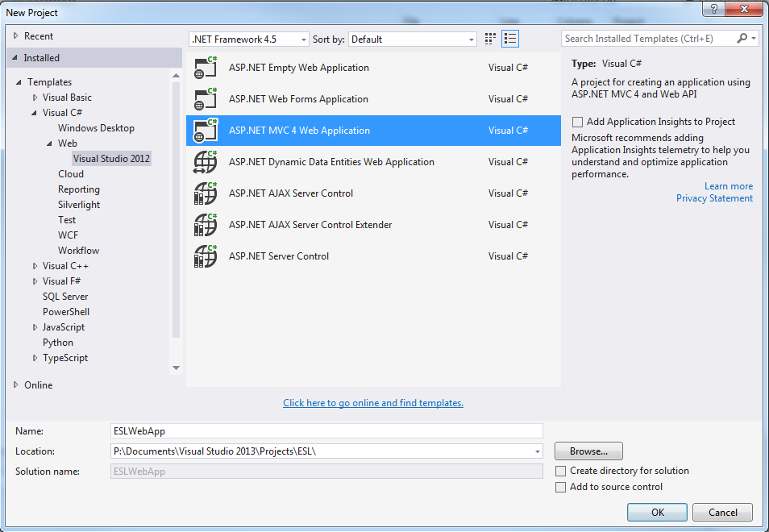
Task: Check Create directory for solution
Action: click(560, 471)
